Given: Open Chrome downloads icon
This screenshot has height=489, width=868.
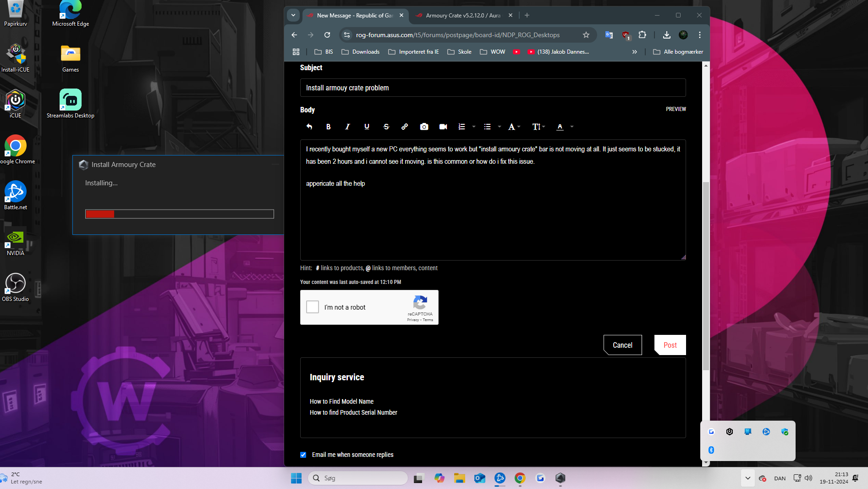Looking at the screenshot, I should pos(667,35).
